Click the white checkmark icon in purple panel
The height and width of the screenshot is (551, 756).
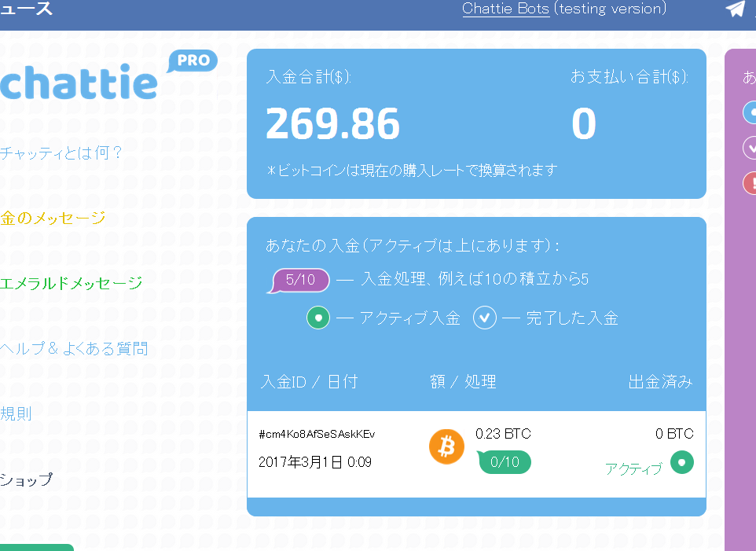point(750,147)
